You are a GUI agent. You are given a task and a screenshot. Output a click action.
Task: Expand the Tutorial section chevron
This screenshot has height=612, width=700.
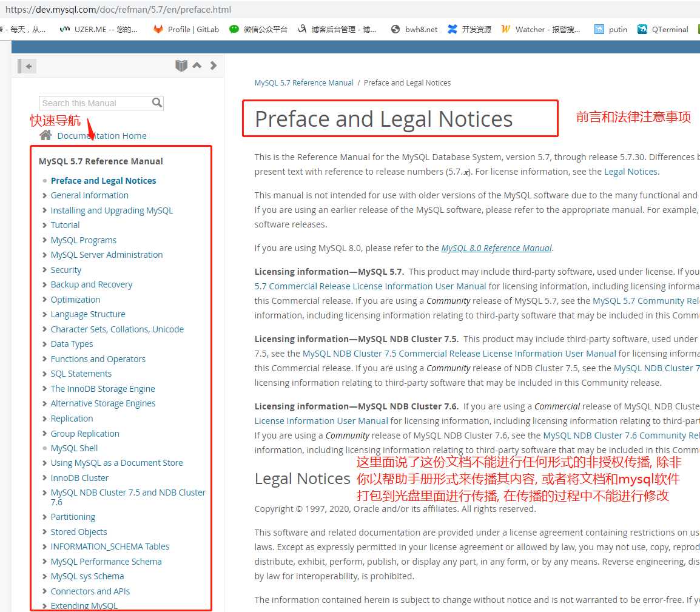(x=44, y=225)
